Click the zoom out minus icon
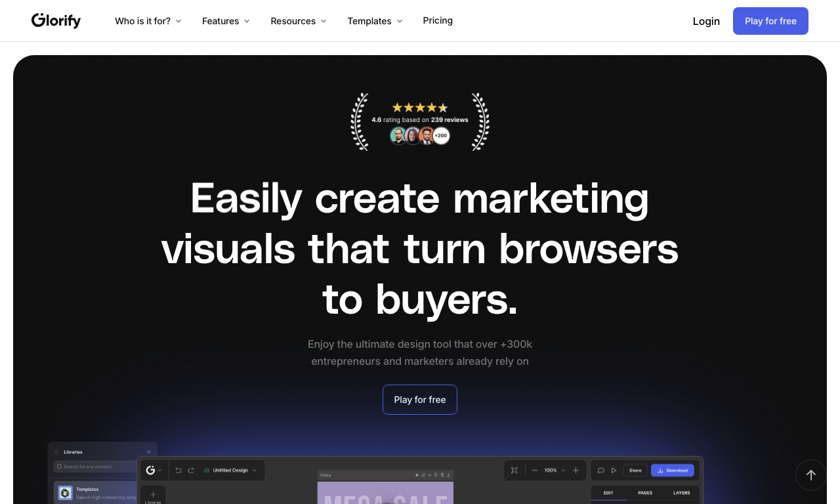Viewport: 840px width, 504px height. point(535,470)
